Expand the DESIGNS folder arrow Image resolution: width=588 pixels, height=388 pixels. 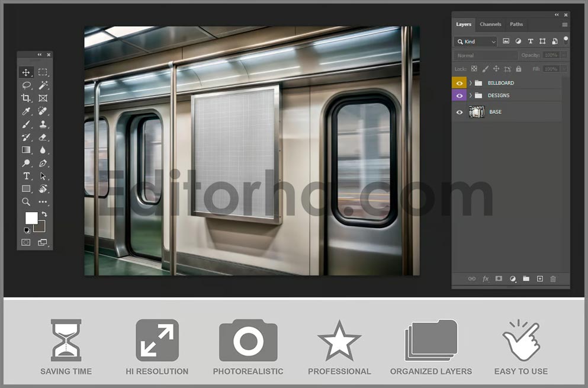tap(471, 95)
